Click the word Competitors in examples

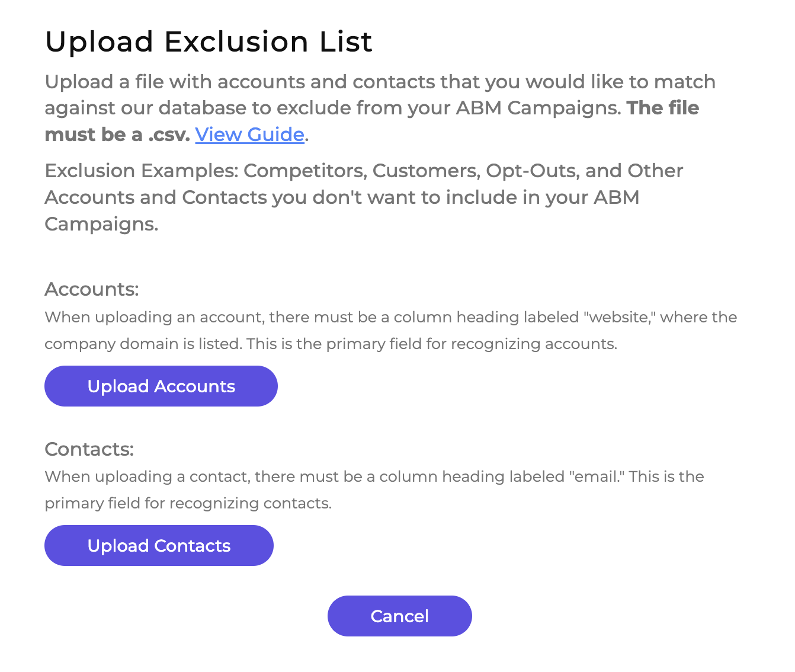click(304, 171)
